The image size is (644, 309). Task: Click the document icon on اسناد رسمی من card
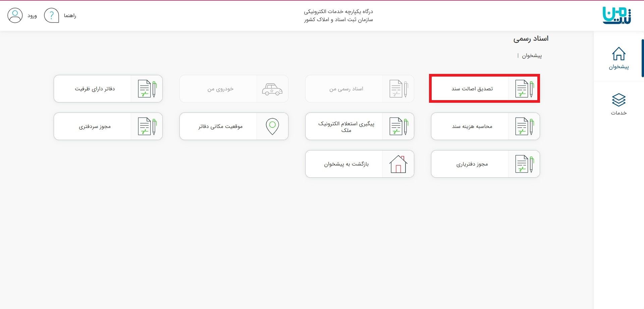[x=398, y=88]
